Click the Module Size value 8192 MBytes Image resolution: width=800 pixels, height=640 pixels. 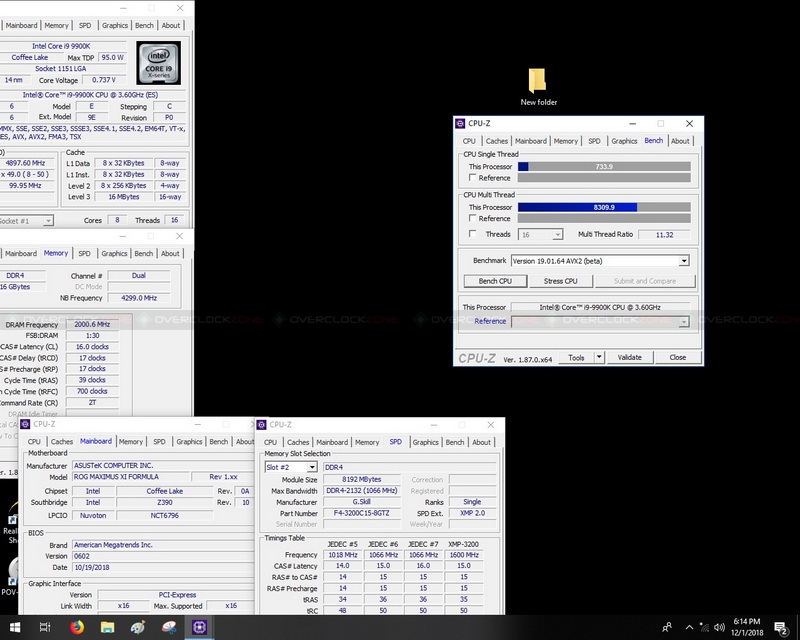[362, 479]
